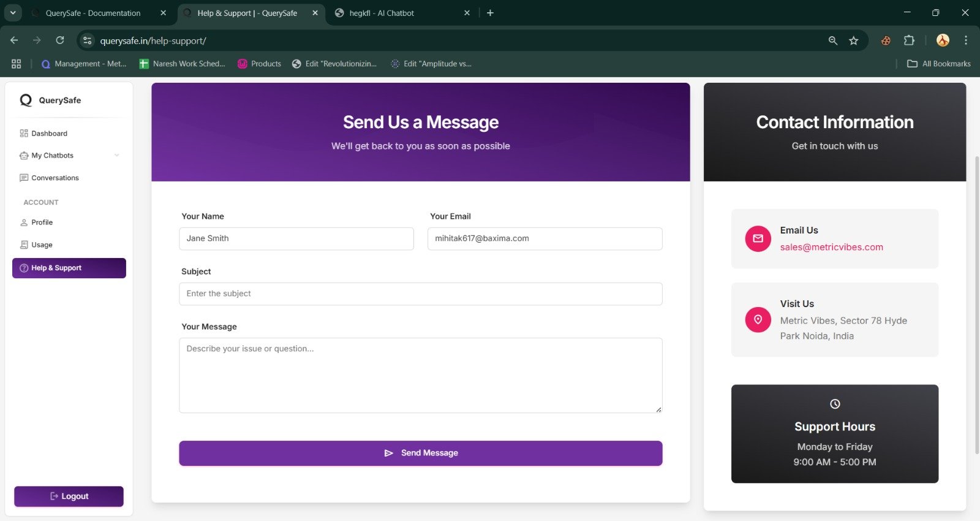Click the sales@metricvibes.com email link
Screen dimensions: 980x521
tap(831, 248)
